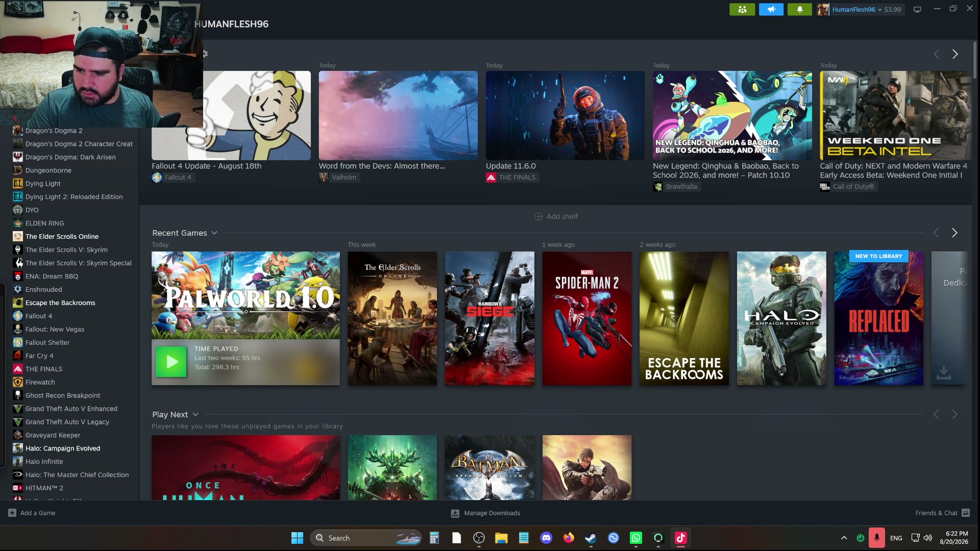Open the blue announcements megaphone icon
The height and width of the screenshot is (551, 980).
point(771,9)
